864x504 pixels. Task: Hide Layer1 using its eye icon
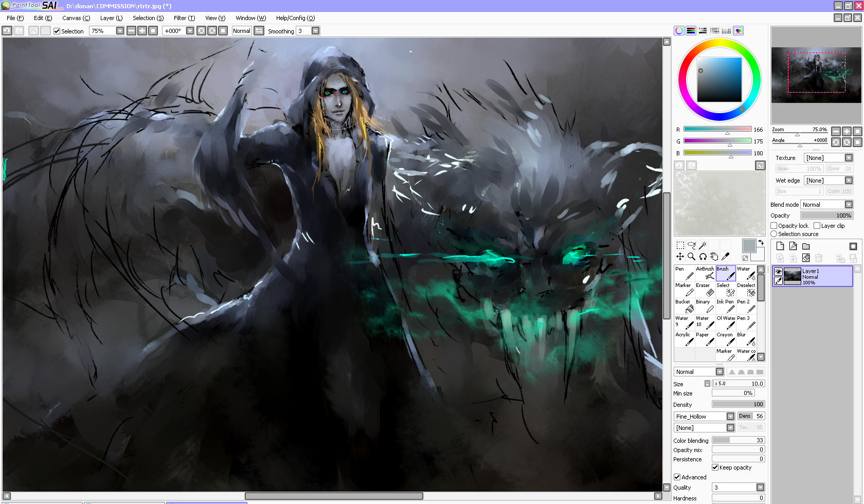point(779,272)
